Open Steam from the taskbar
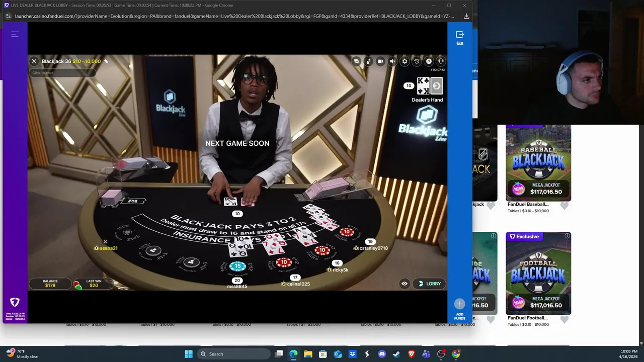Image resolution: width=644 pixels, height=362 pixels. (x=396, y=354)
